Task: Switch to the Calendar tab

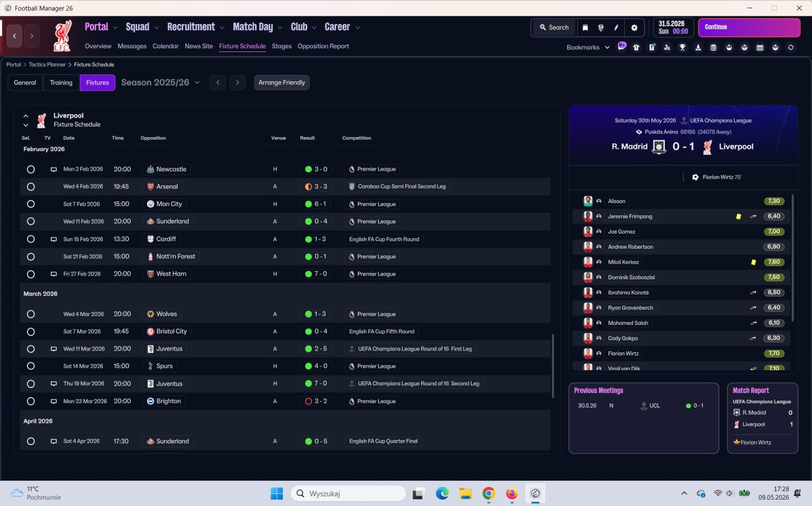Action: pyautogui.click(x=166, y=46)
